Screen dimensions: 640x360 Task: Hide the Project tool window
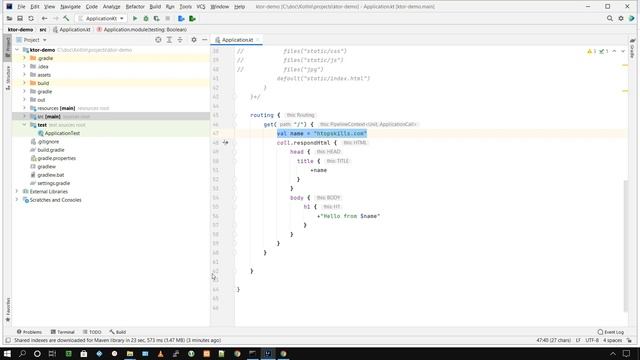(204, 40)
